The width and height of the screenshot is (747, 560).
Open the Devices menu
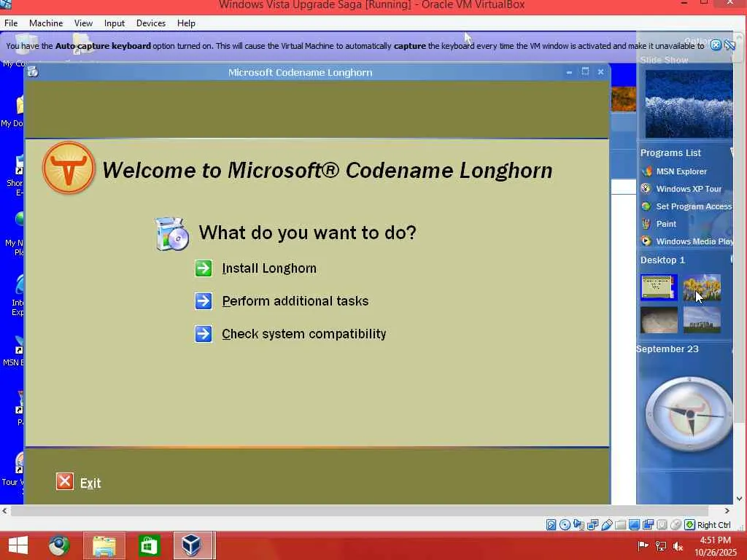point(151,23)
